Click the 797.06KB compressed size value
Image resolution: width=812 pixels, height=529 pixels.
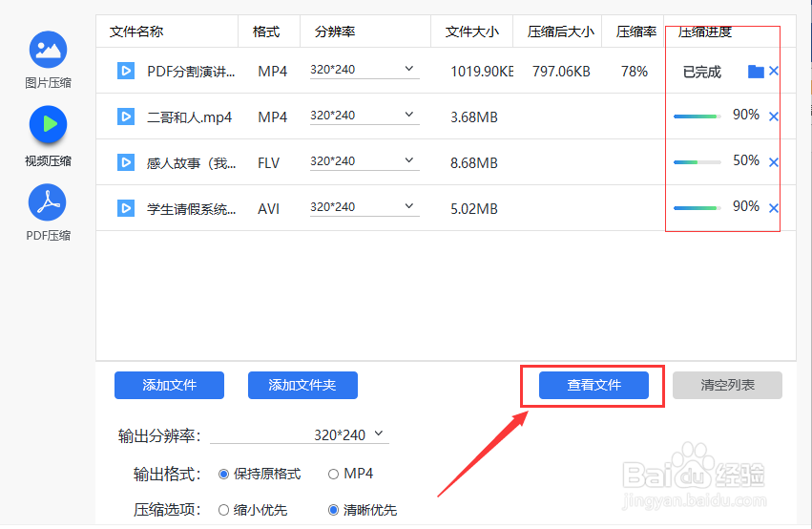[561, 72]
